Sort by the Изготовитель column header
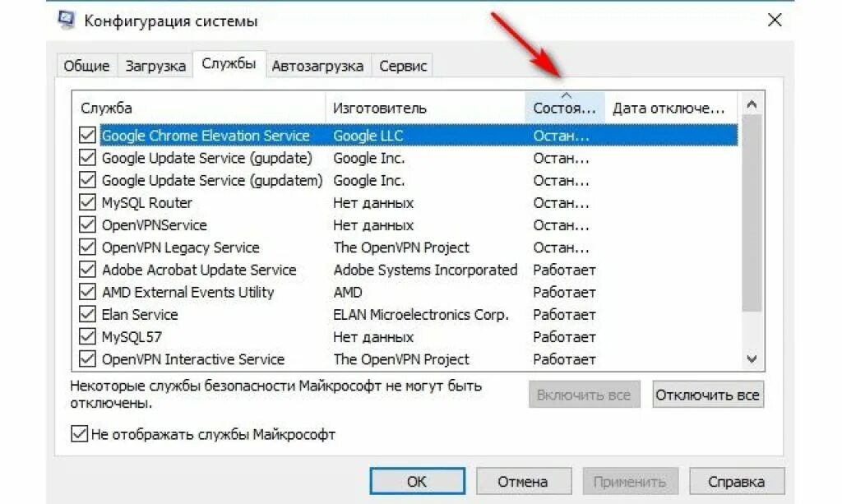This screenshot has width=842, height=504. click(425, 108)
